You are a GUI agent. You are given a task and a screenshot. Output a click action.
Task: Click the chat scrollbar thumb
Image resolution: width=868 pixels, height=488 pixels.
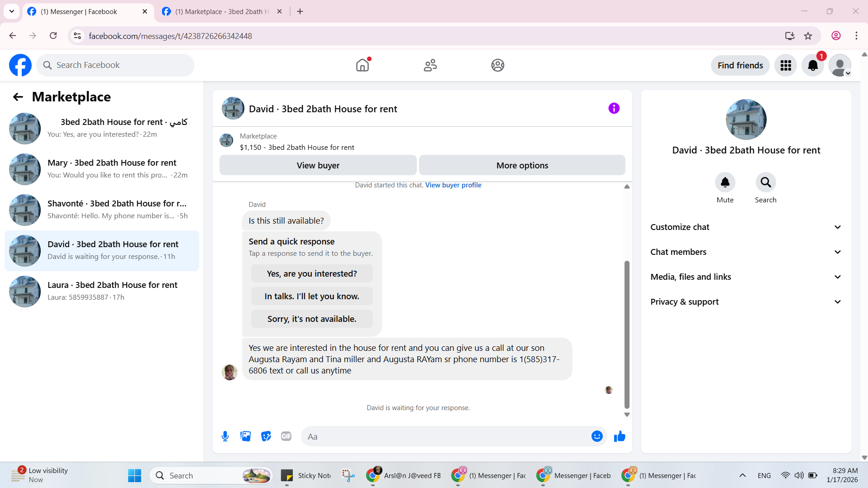tap(627, 335)
